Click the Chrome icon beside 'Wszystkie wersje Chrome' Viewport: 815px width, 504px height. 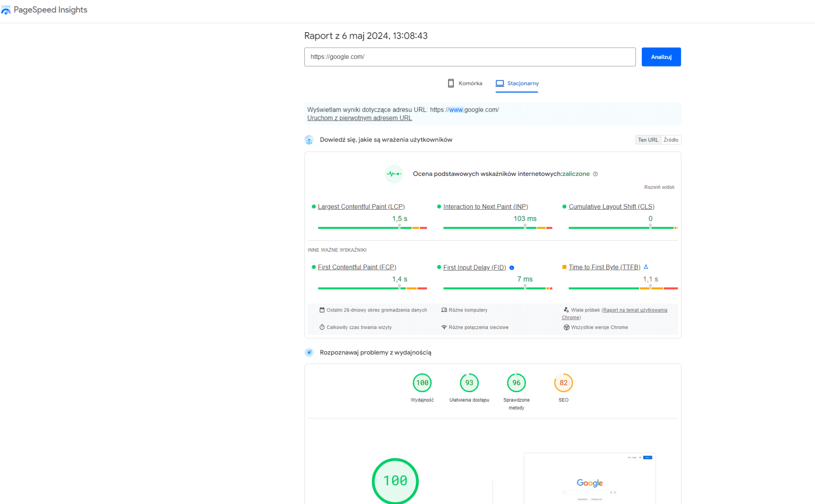[566, 327]
